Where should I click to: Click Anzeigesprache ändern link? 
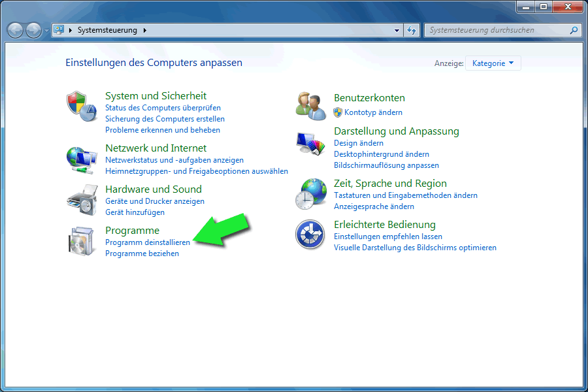point(374,206)
